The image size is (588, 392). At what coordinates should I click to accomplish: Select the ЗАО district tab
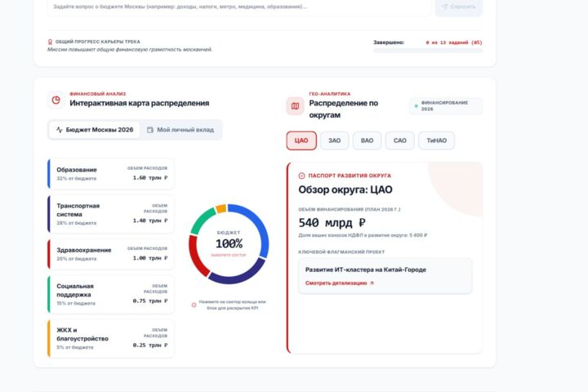click(335, 140)
